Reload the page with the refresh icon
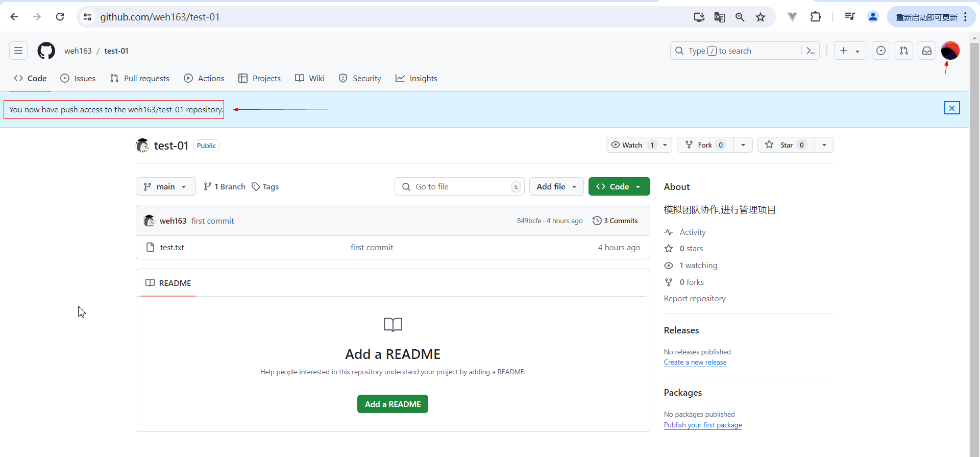Viewport: 980px width, 457px height. click(60, 17)
